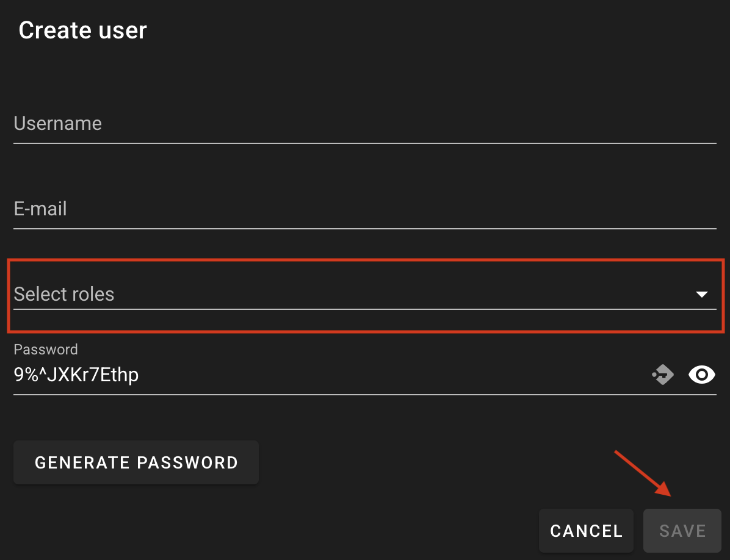Click the Select roles placeholder text

63,294
